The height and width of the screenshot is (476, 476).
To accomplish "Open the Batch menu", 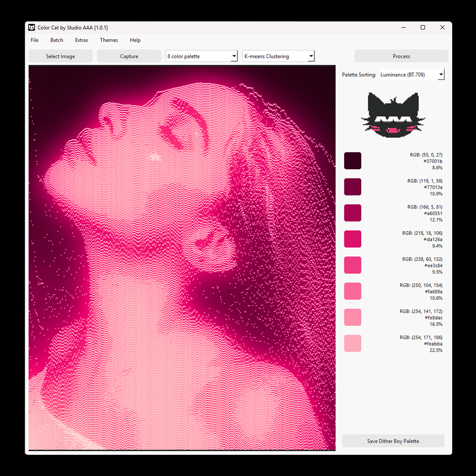I will click(56, 40).
